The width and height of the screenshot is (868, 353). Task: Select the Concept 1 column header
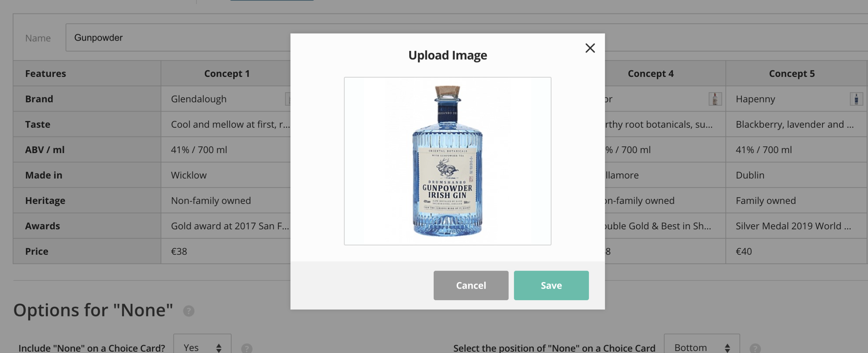(x=226, y=74)
